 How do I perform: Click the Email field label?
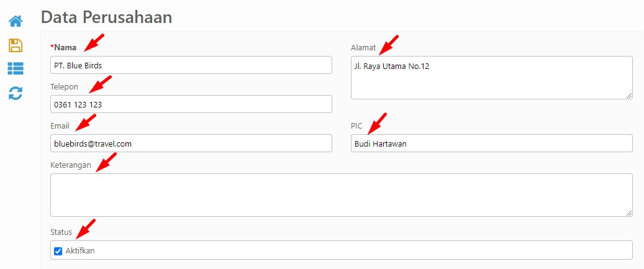[60, 125]
